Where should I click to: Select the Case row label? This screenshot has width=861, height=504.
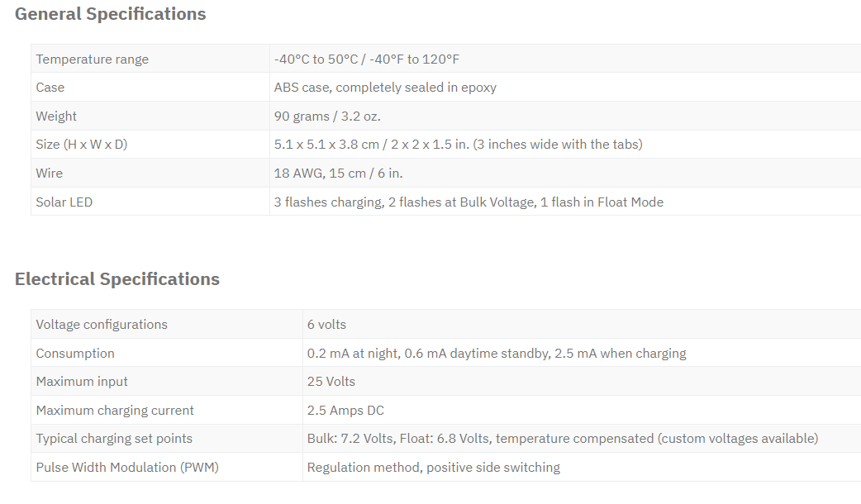click(x=50, y=88)
